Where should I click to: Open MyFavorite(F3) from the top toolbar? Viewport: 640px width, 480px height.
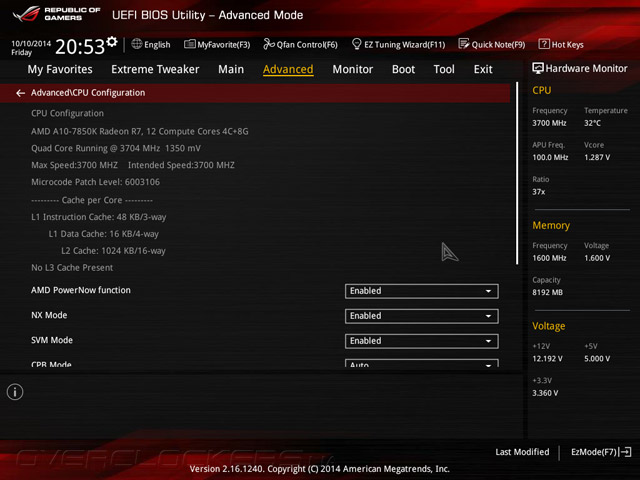217,44
